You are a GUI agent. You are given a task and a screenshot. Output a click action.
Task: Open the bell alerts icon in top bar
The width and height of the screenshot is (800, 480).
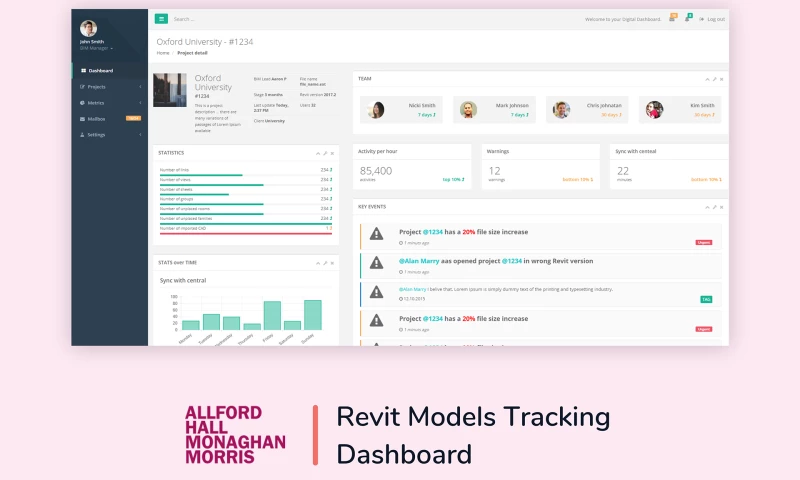(x=687, y=18)
